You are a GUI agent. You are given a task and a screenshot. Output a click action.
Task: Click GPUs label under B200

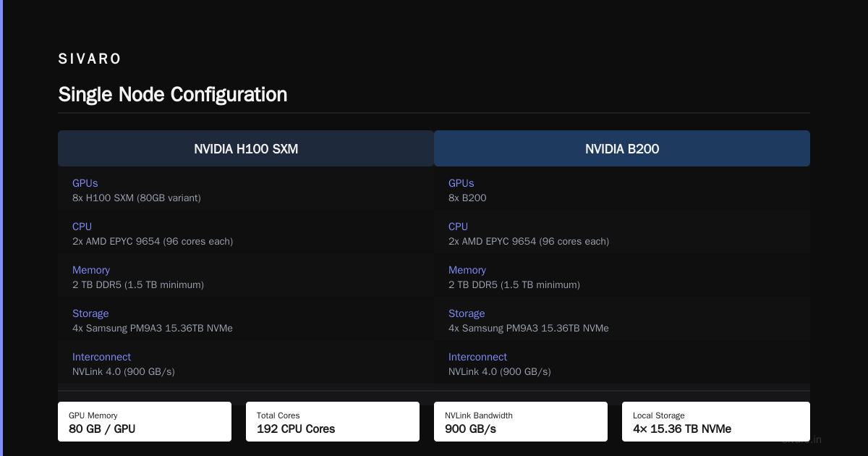461,183
